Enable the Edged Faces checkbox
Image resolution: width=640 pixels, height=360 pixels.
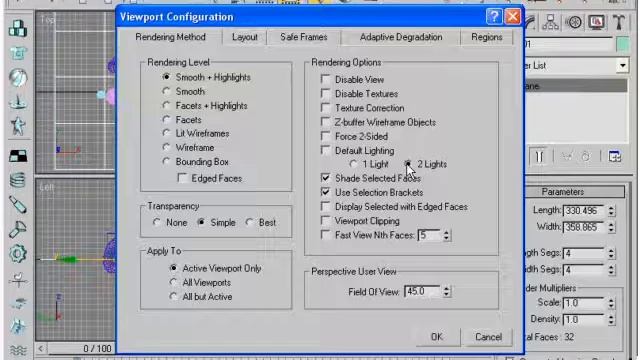pyautogui.click(x=182, y=178)
